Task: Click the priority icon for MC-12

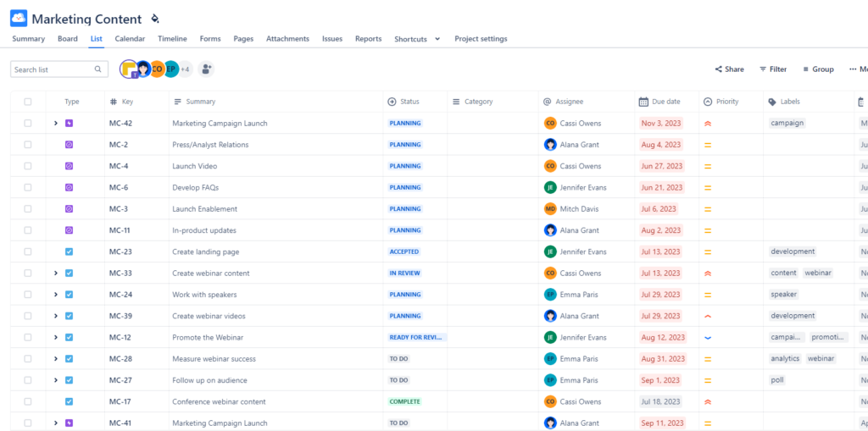Action: coord(708,337)
